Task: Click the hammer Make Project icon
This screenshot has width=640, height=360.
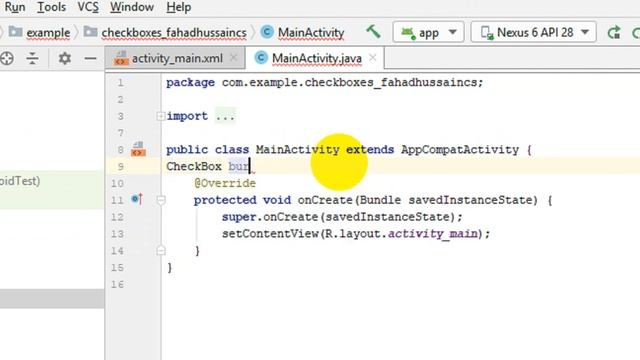Action: coord(373,32)
